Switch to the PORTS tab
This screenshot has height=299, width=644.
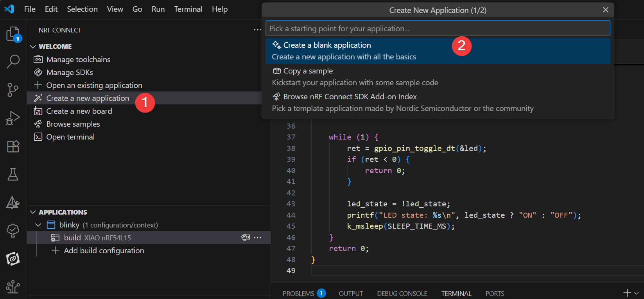[x=495, y=293]
